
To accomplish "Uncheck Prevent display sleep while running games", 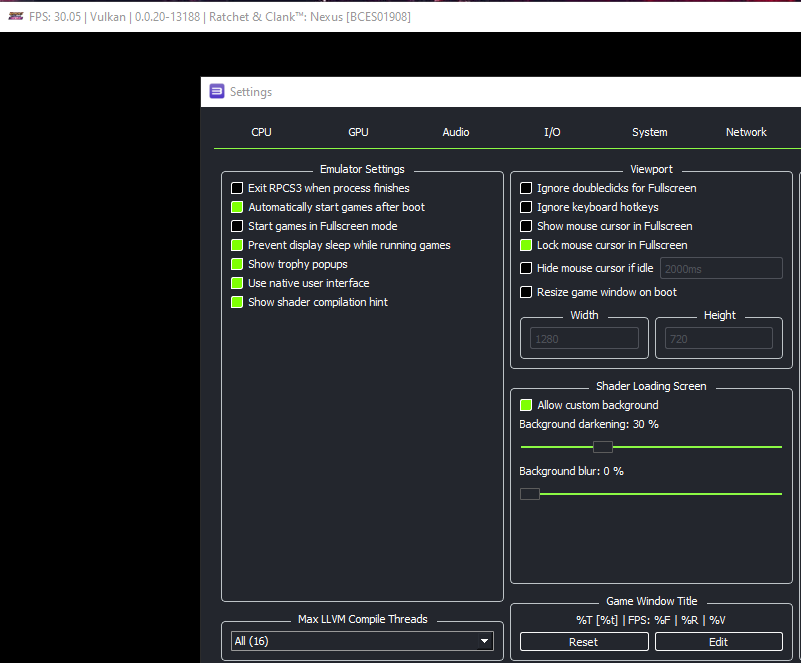I will point(237,245).
